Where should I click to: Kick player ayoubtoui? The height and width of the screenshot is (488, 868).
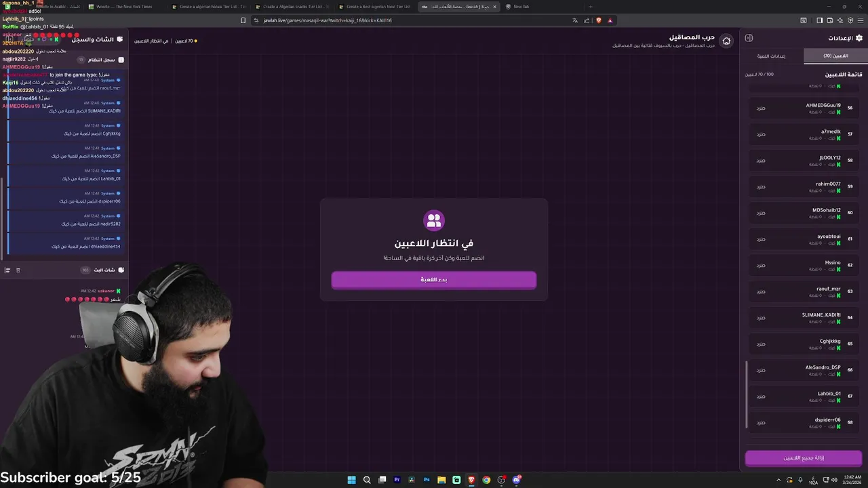(x=761, y=239)
